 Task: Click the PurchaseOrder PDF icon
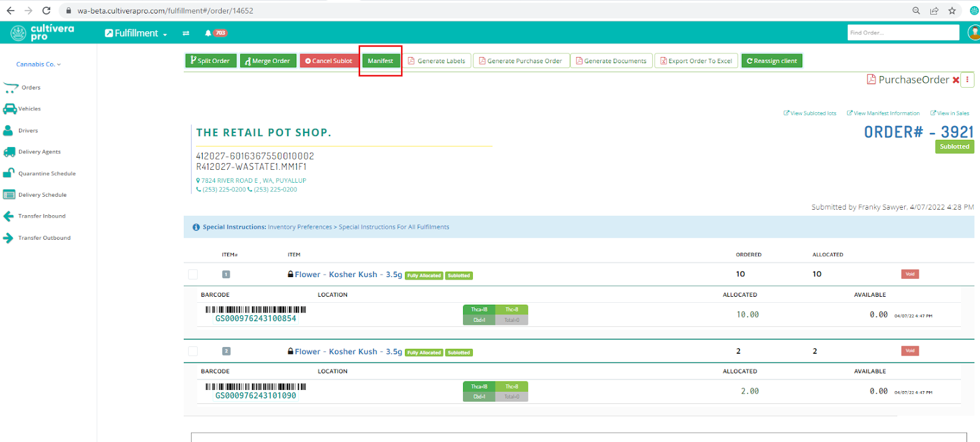[871, 79]
